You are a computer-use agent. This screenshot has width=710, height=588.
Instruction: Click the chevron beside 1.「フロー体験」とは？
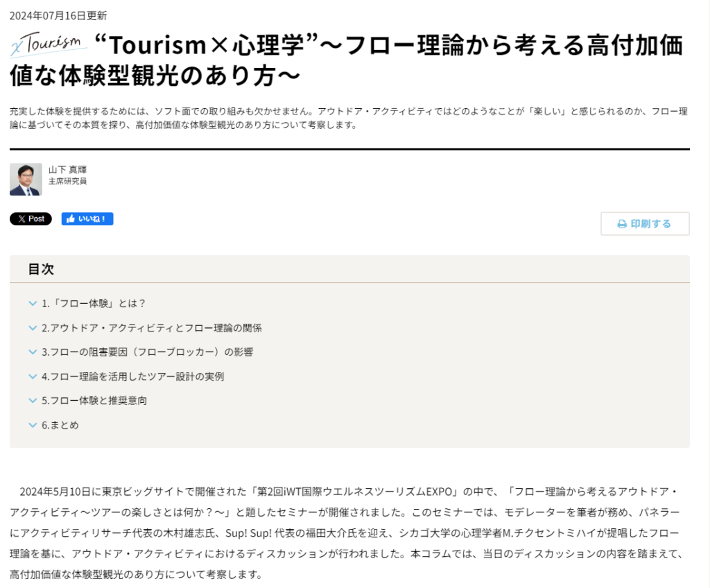click(33, 304)
